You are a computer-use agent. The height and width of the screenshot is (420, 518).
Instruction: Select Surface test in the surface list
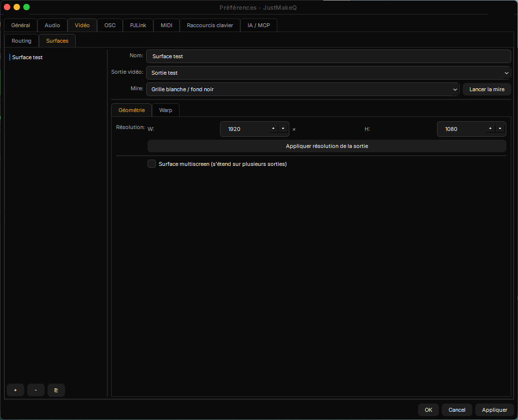pyautogui.click(x=27, y=57)
